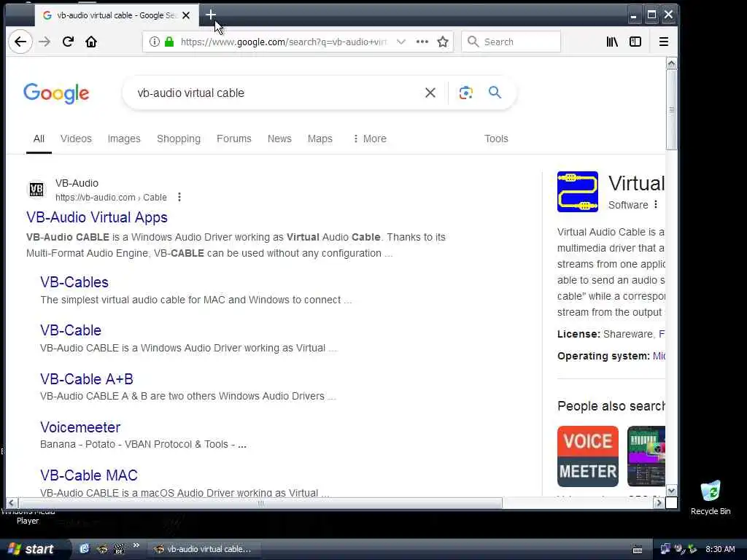Select the vb-audio virtual cable browser tab
This screenshot has width=747, height=560.
point(116,15)
